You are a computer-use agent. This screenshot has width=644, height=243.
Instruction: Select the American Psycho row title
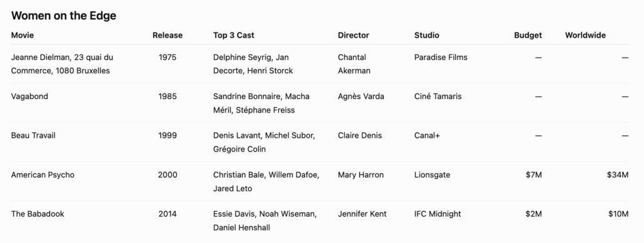click(x=43, y=175)
